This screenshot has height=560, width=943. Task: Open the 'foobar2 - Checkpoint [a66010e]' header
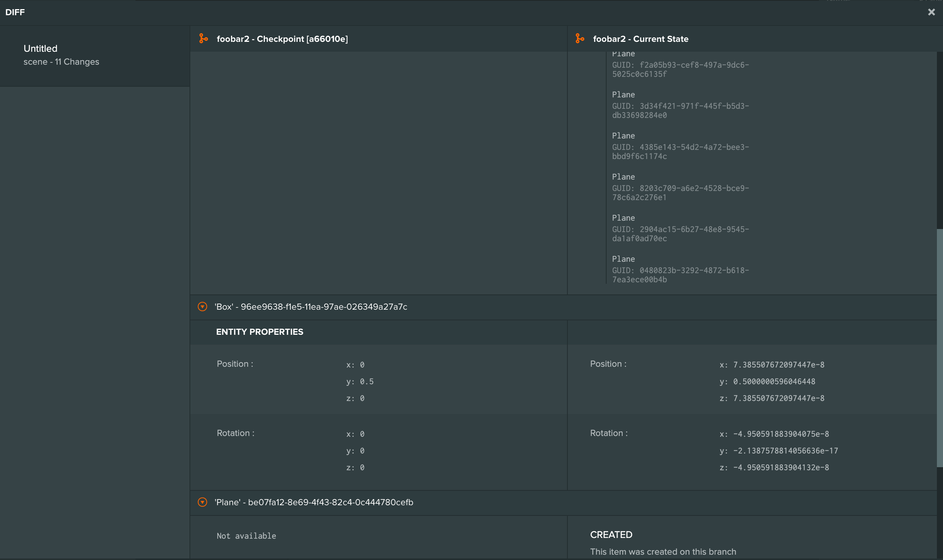[282, 38]
